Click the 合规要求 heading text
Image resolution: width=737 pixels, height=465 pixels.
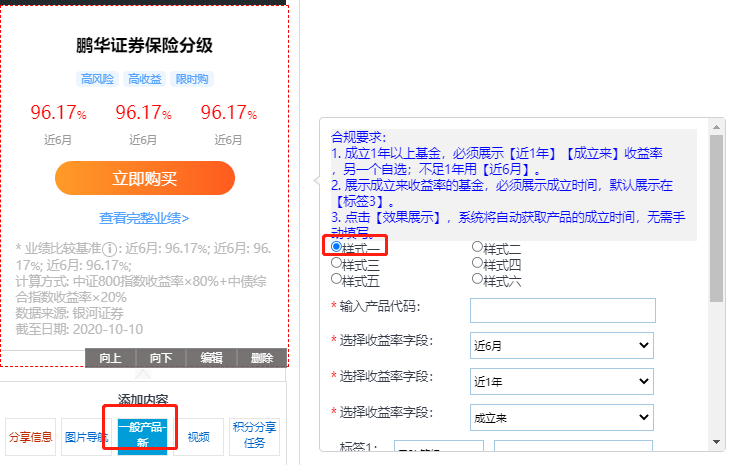(359, 137)
